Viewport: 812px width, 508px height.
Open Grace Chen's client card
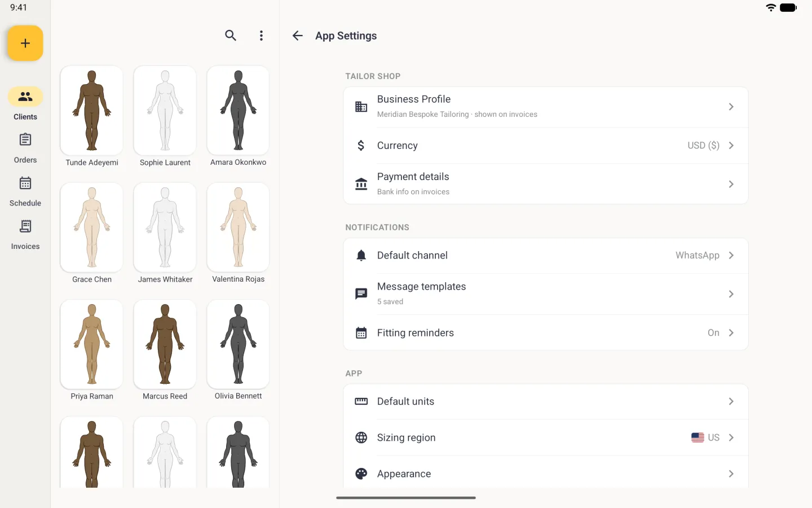coord(92,234)
